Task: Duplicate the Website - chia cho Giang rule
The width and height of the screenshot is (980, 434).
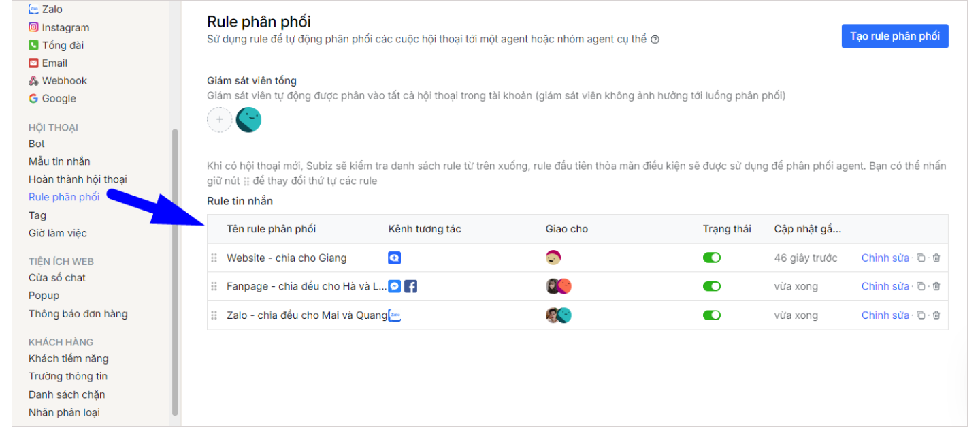Action: tap(921, 258)
